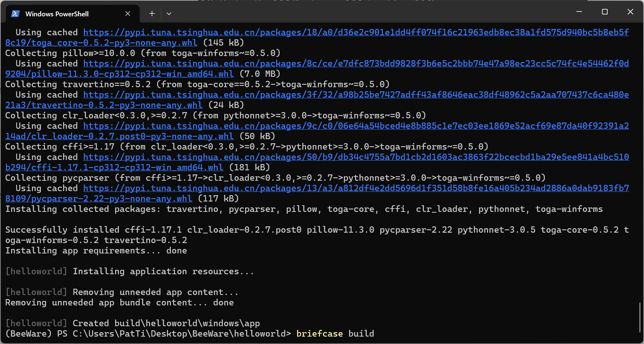Viewport: 644px width, 344px height.
Task: Expand the new tab profile dropdown
Action: 169,14
